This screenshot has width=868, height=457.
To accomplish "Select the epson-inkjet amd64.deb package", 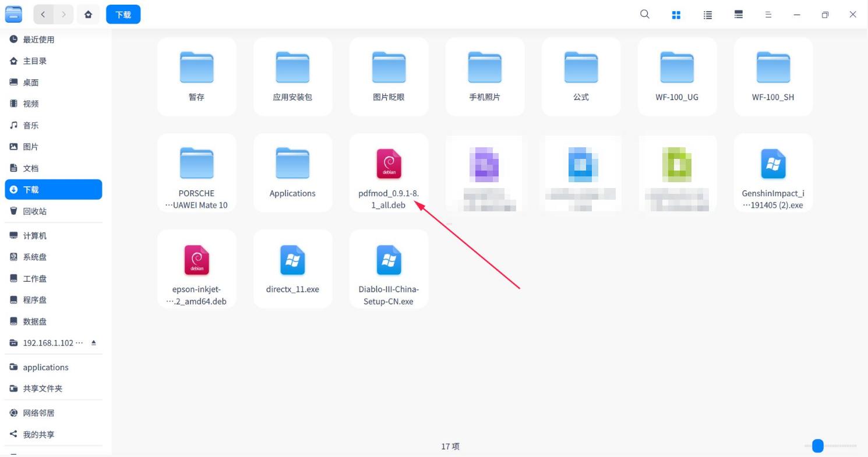I will 196,268.
